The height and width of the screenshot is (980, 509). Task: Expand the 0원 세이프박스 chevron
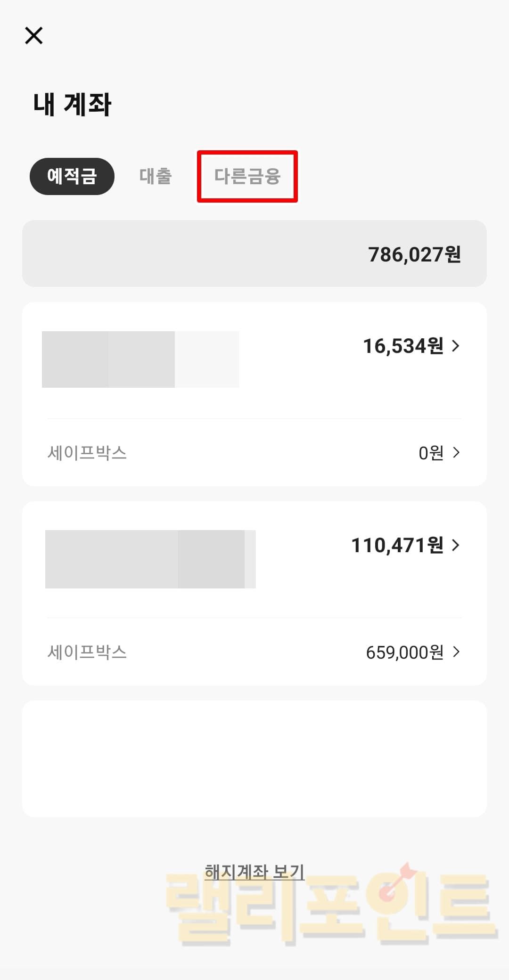(x=456, y=453)
